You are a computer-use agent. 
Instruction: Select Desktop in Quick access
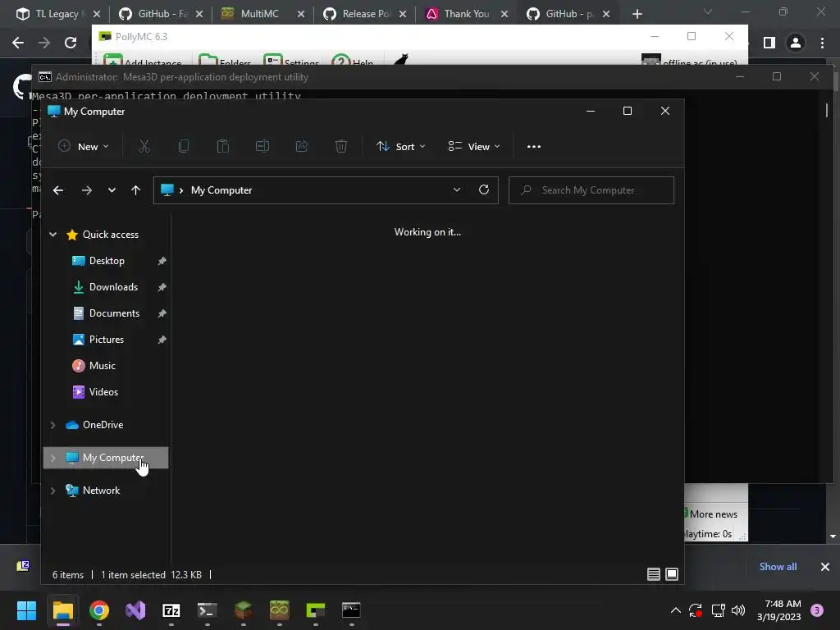click(107, 261)
